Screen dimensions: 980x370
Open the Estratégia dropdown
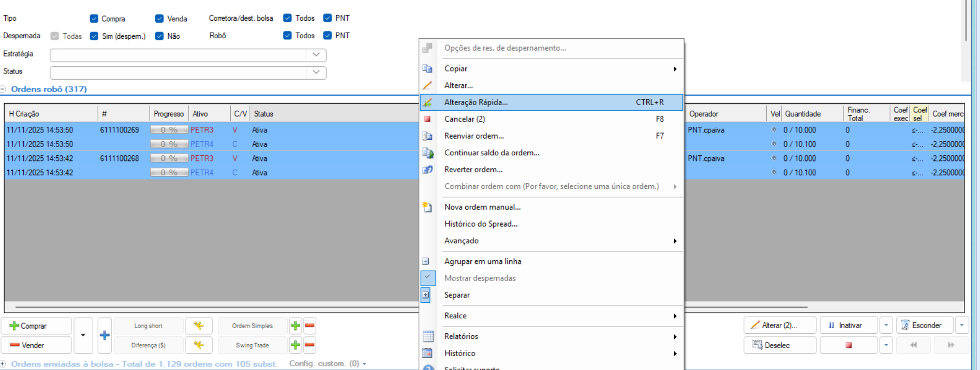(316, 55)
